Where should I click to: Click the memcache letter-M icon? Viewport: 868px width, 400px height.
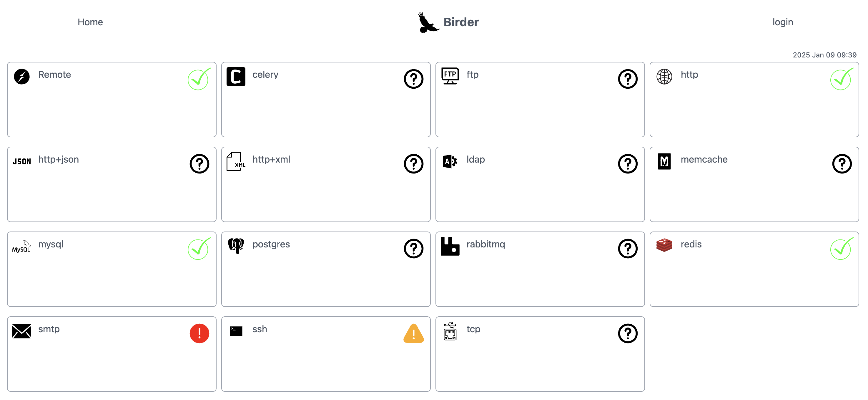tap(664, 161)
